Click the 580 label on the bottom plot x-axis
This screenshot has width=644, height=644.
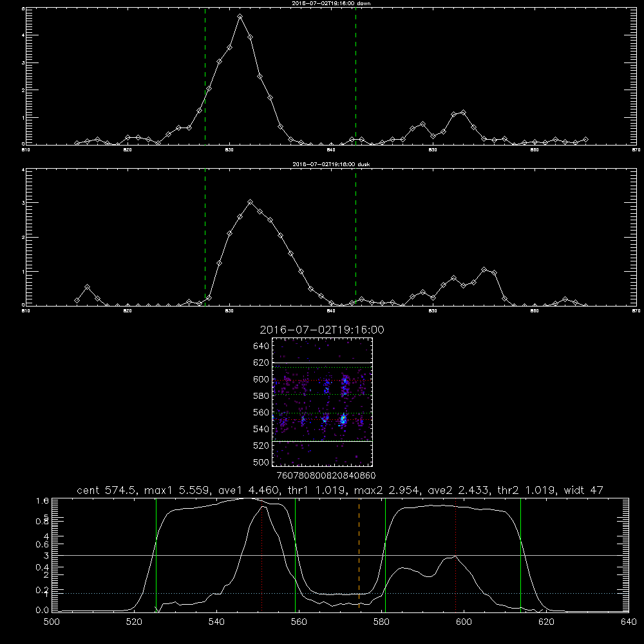pyautogui.click(x=381, y=622)
